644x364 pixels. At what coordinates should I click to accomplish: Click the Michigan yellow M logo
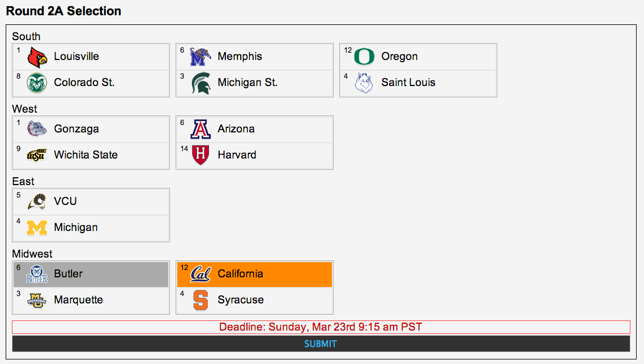tap(37, 228)
